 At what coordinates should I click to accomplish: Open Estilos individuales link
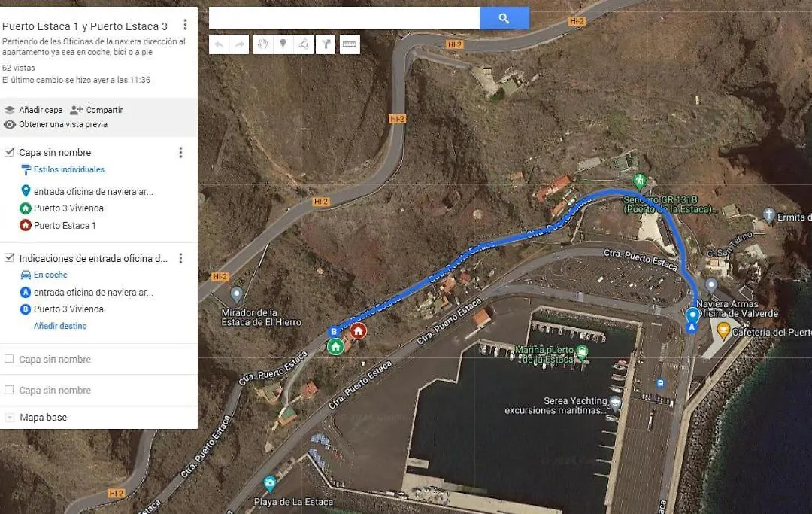(x=69, y=169)
